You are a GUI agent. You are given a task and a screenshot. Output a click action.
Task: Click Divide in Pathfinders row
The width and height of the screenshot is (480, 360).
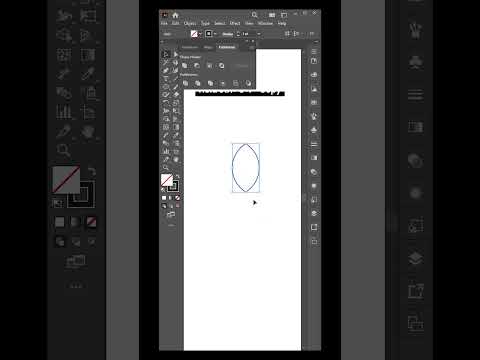tap(185, 83)
